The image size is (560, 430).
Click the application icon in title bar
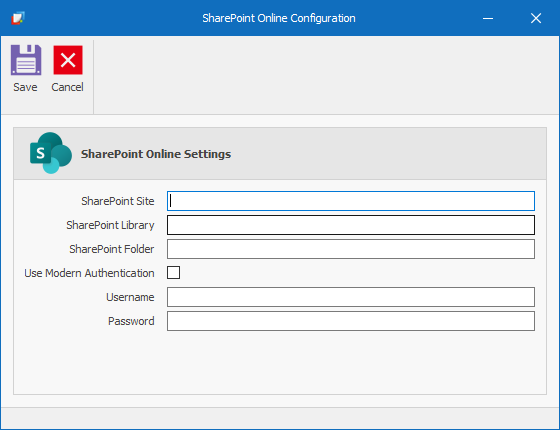(x=18, y=18)
